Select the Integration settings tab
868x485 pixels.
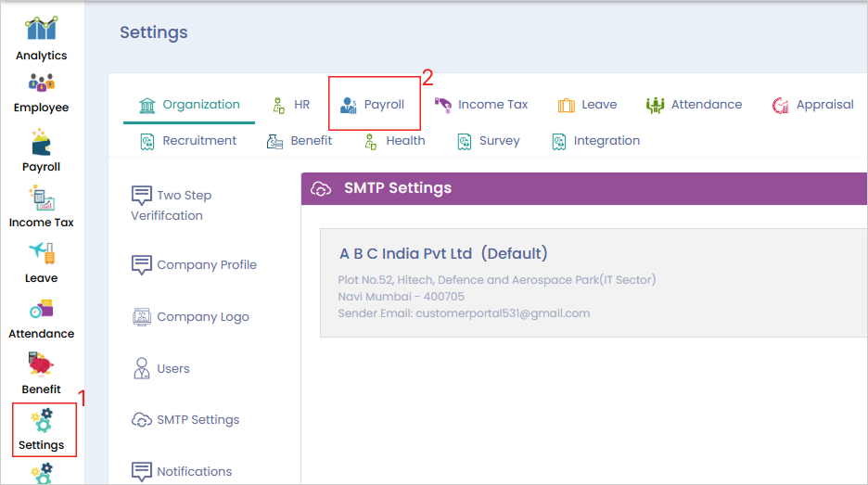click(x=595, y=141)
